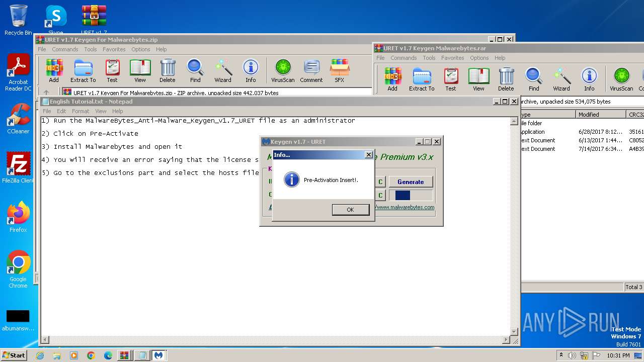Close the Info... dialog with the X
The width and height of the screenshot is (644, 362).
(368, 155)
